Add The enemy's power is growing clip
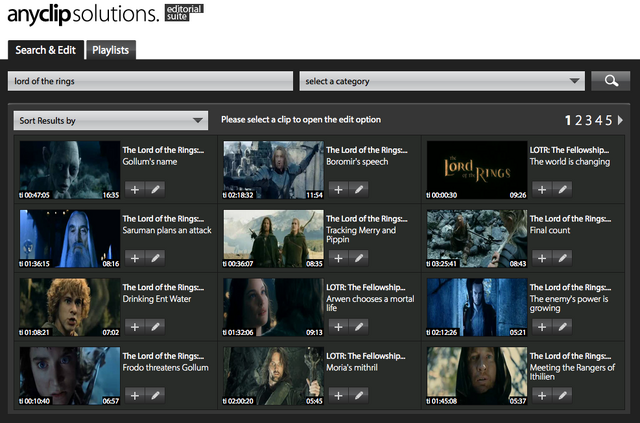The width and height of the screenshot is (640, 423). (542, 327)
